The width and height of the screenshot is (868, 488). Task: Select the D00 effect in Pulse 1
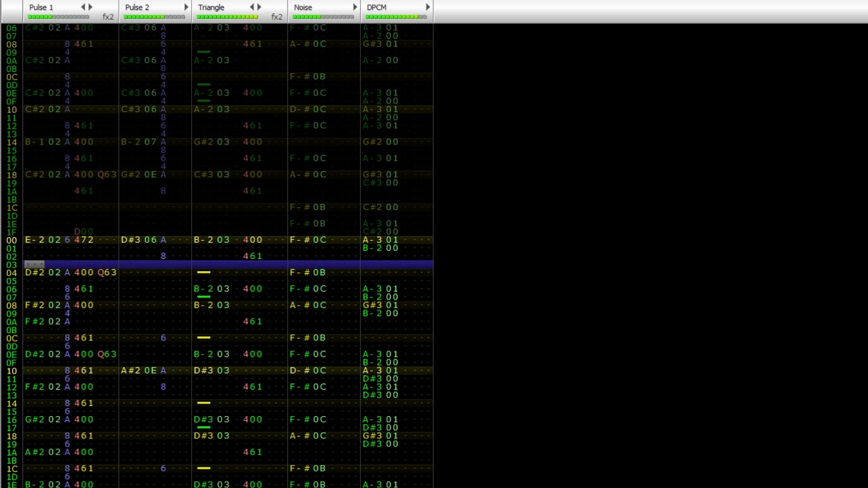pyautogui.click(x=83, y=232)
